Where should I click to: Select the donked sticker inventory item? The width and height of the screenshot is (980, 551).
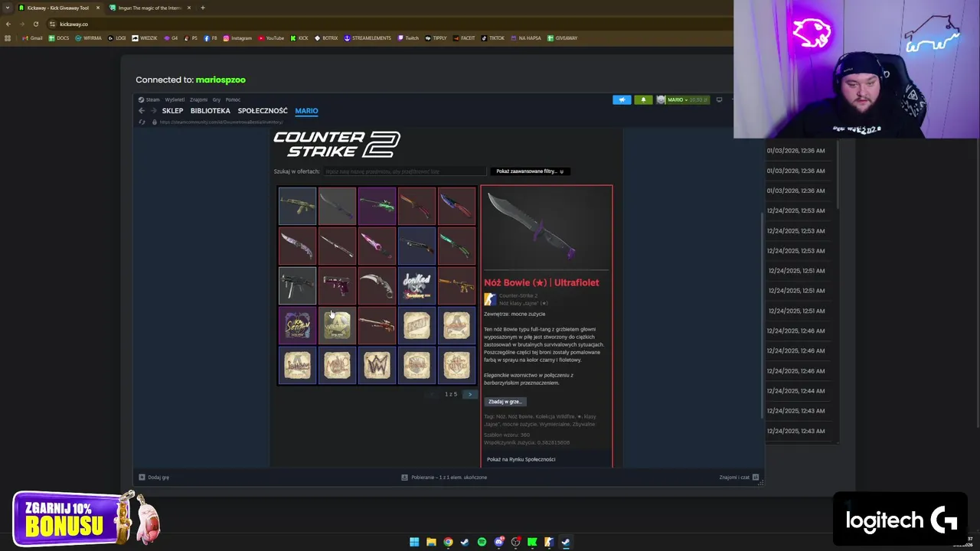tap(416, 285)
